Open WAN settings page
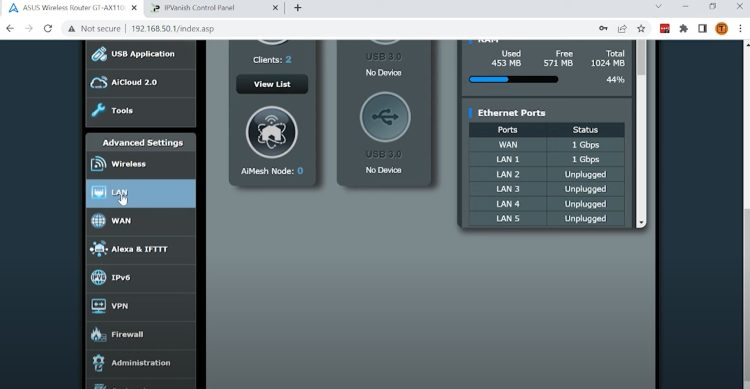Viewport: 750px width, 389px height. [x=141, y=221]
